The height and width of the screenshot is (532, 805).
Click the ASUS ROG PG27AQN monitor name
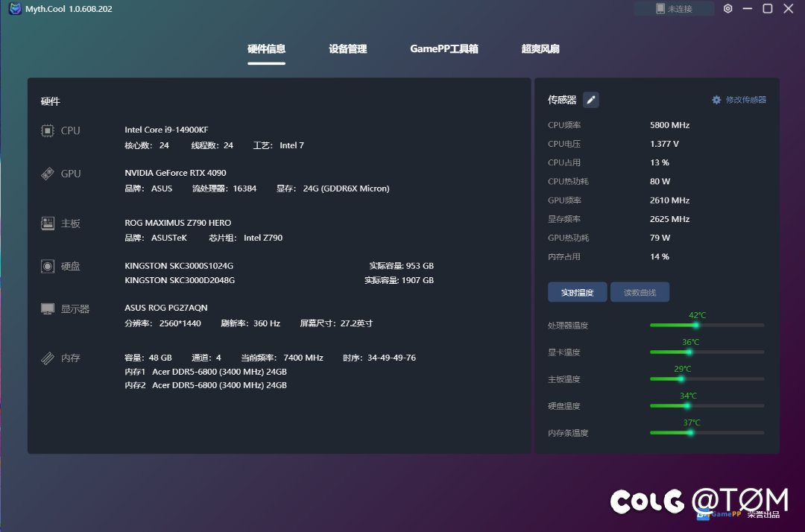point(166,308)
